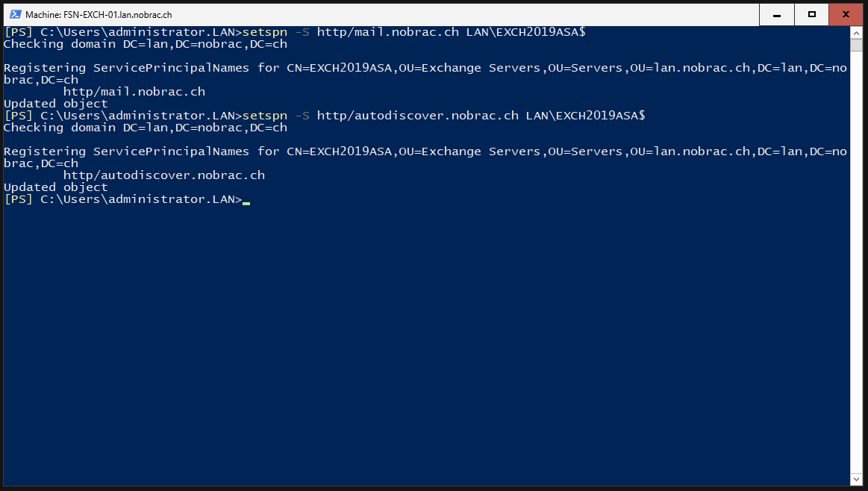Screen dimensions: 868x491
Task: Maximize the Exchange Management Shell window
Action: (x=811, y=14)
